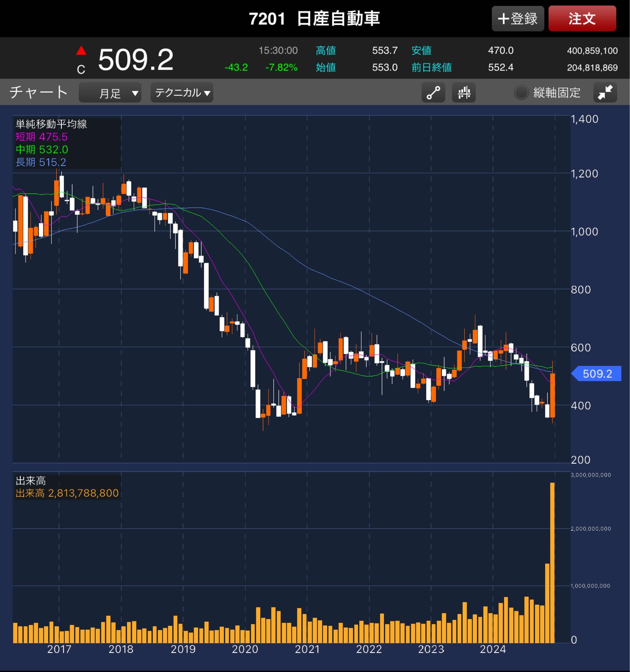Click the collapse chart arrows icon

tap(605, 93)
